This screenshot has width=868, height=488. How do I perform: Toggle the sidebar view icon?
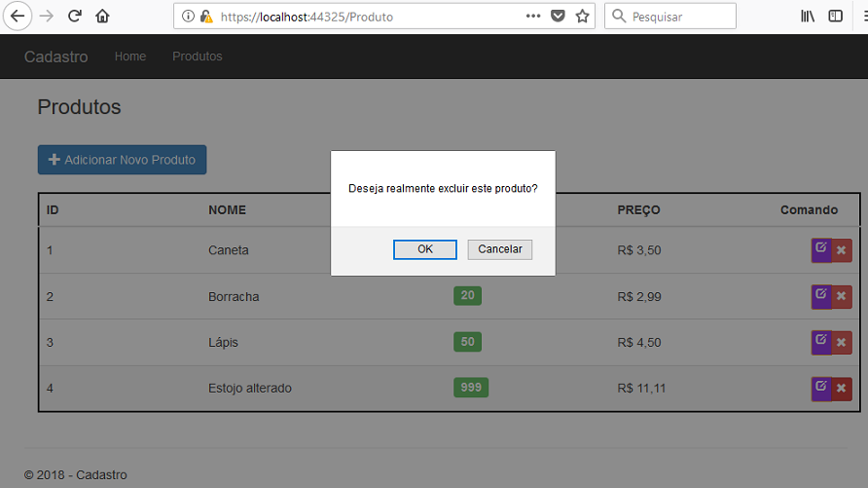coord(835,16)
